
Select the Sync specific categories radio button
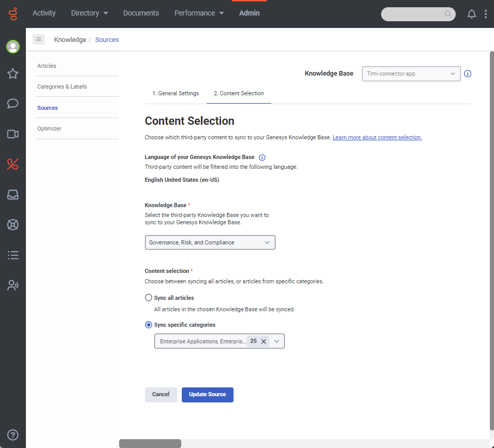pos(149,325)
